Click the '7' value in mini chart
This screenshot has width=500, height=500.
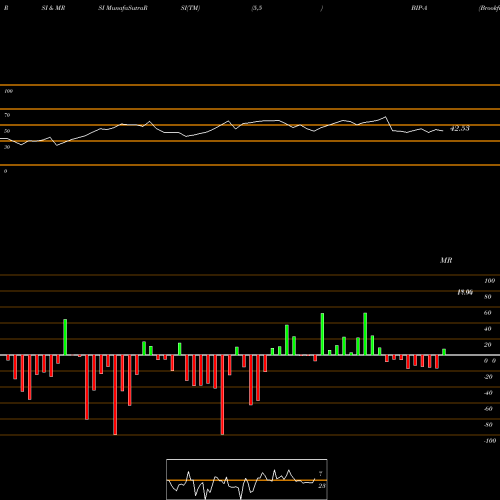click(321, 473)
